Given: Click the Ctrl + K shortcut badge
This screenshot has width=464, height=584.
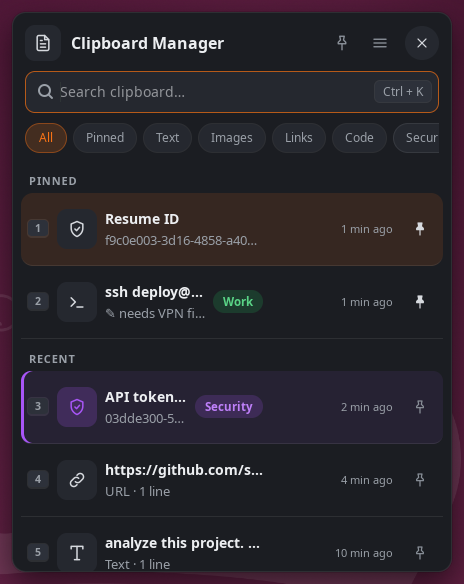Looking at the screenshot, I should coord(403,92).
